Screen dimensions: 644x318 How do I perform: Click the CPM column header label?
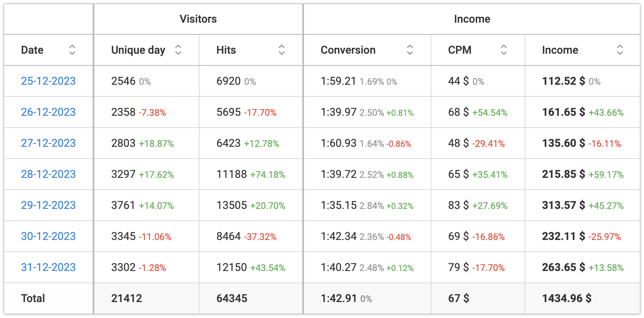point(460,50)
